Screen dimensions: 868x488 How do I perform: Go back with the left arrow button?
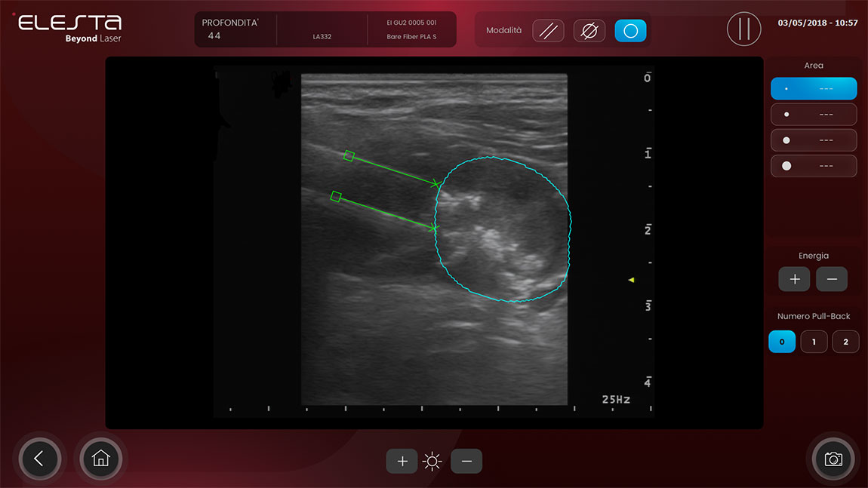(x=39, y=459)
